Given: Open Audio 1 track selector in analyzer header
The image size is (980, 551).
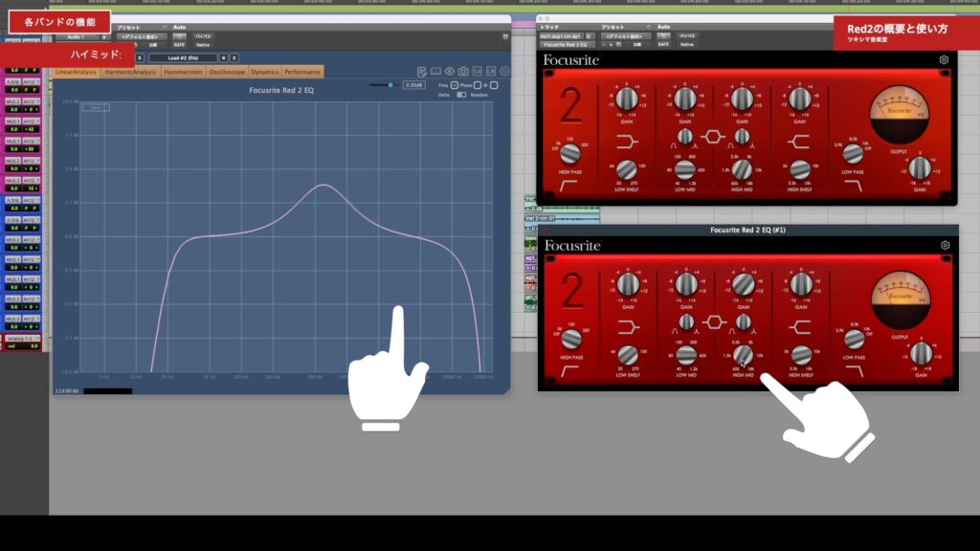Looking at the screenshot, I should pyautogui.click(x=78, y=37).
